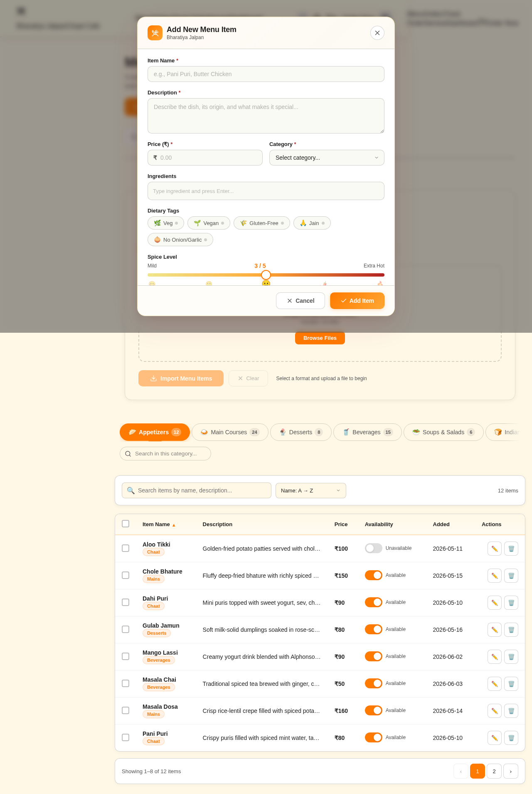Toggle Chole Bhature availability switch
Screen dimensions: 532x794
point(373,575)
